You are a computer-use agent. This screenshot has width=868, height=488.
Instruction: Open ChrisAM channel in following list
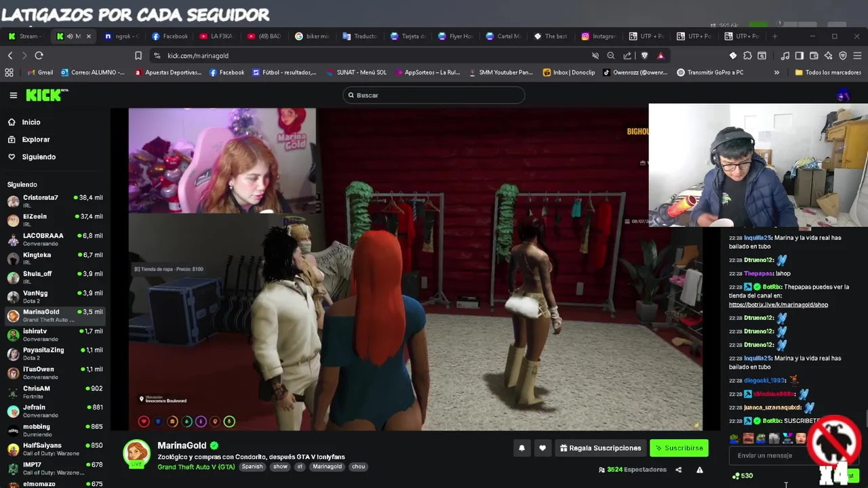coord(54,392)
